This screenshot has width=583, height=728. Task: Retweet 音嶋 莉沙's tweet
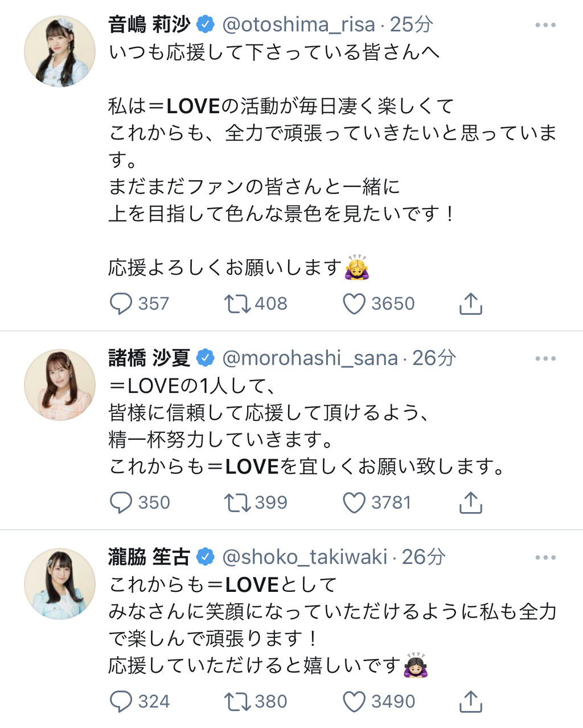(x=237, y=304)
